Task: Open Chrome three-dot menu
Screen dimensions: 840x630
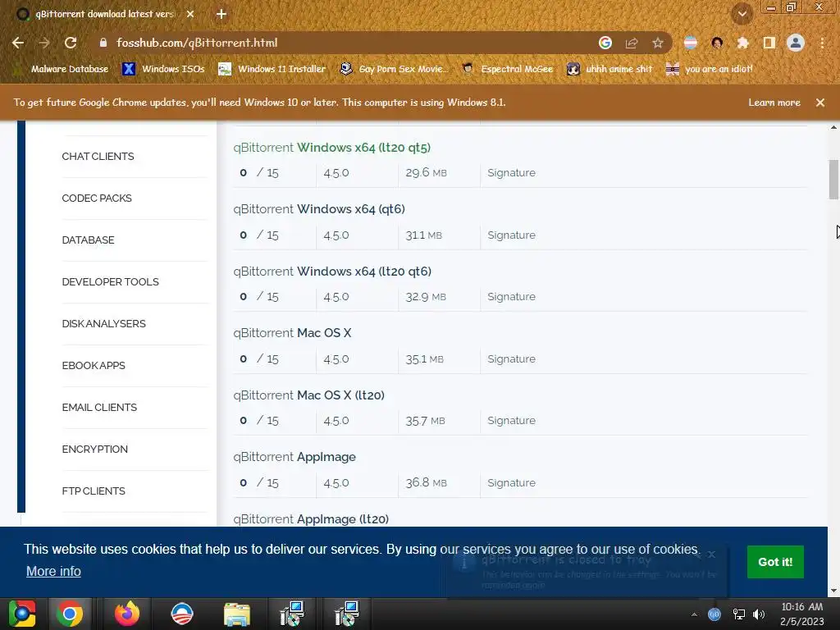Action: click(x=822, y=43)
